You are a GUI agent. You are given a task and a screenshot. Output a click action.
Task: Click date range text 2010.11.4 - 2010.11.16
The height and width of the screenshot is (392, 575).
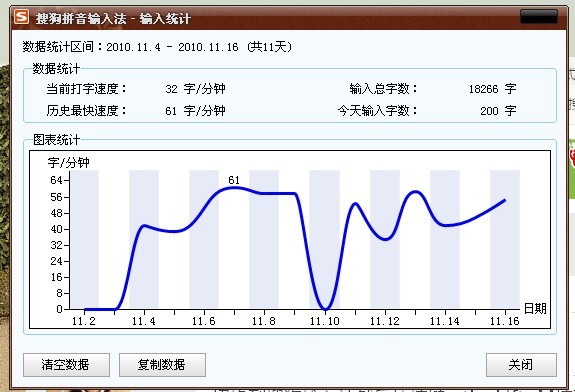point(172,47)
